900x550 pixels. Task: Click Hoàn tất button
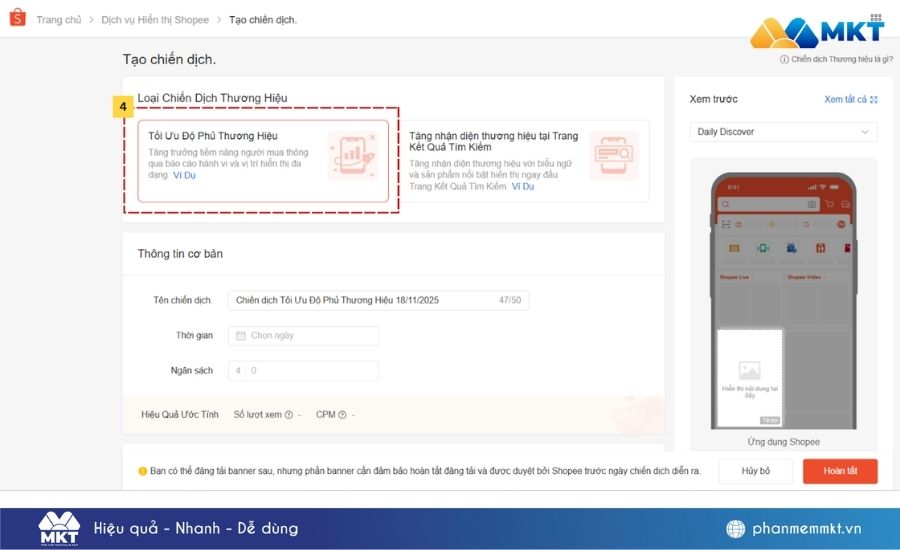[x=840, y=471]
